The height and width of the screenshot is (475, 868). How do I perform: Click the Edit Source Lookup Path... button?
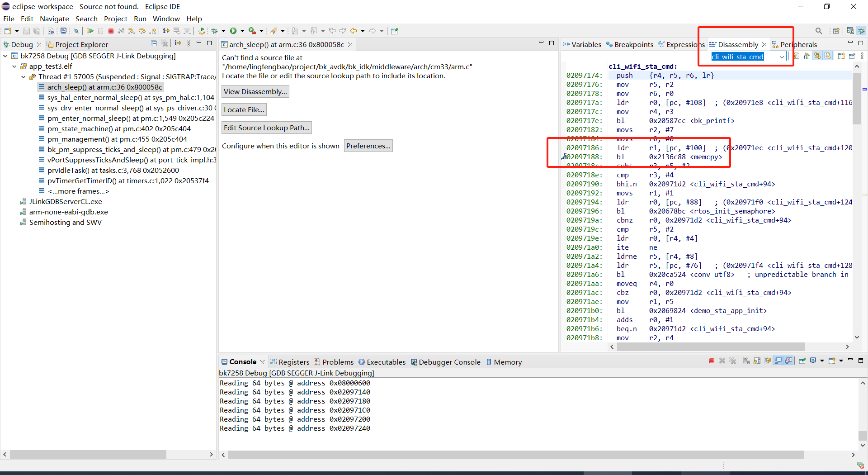tap(266, 128)
